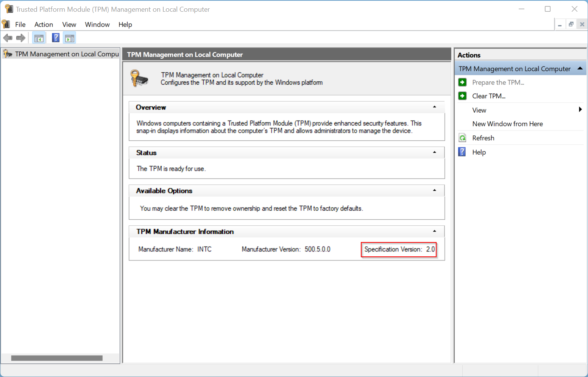Restore the inner MDI child window

571,25
